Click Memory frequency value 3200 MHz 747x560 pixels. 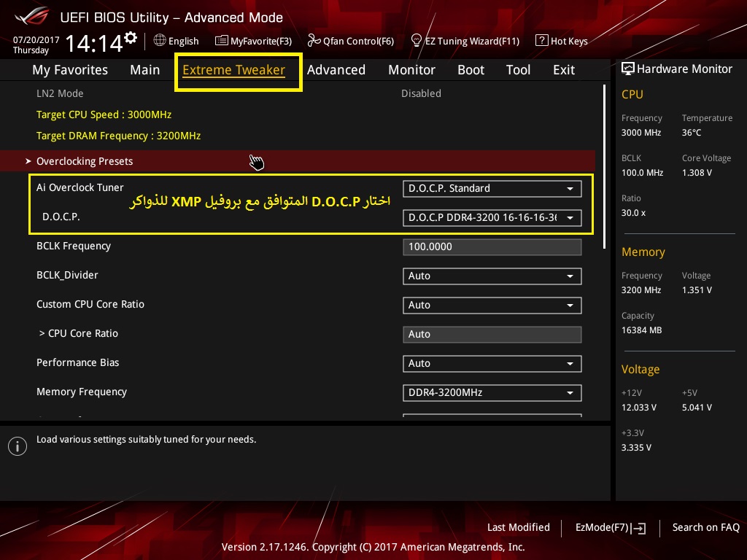coord(641,289)
